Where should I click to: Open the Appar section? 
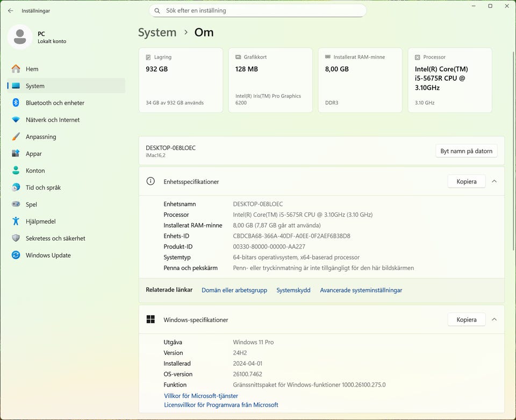coord(33,154)
